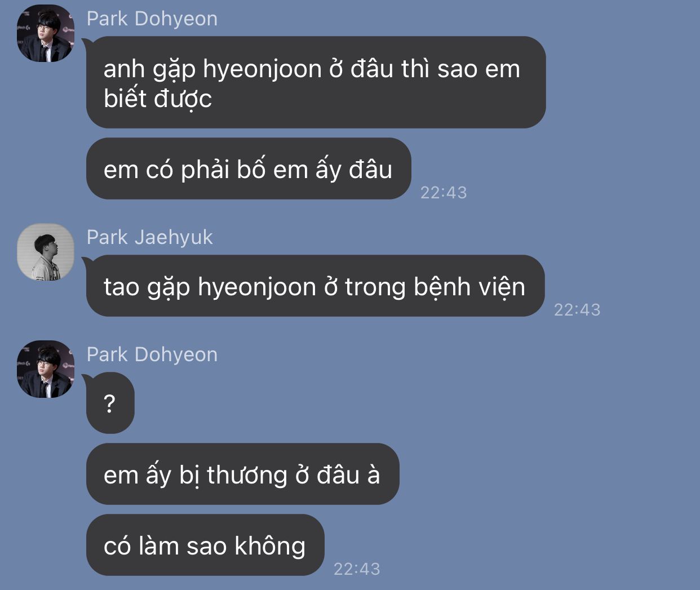This screenshot has height=590, width=700.
Task: Select the "?" message bubble
Action: [110, 403]
